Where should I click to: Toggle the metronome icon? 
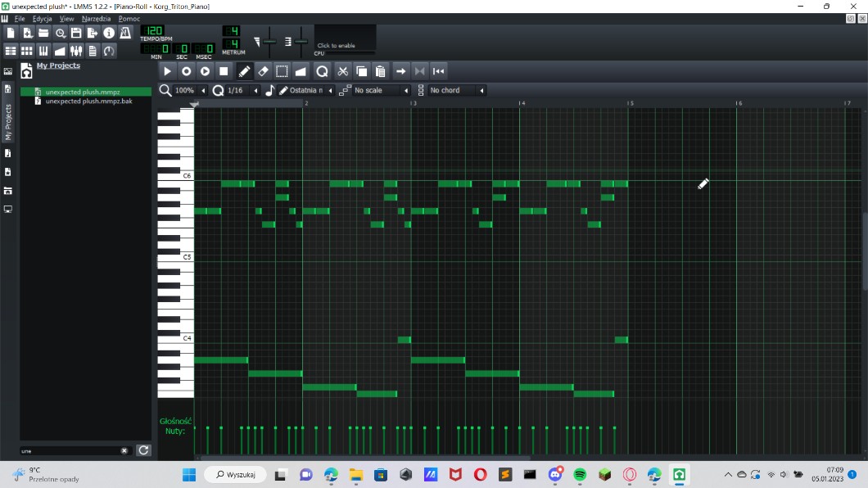(x=125, y=33)
